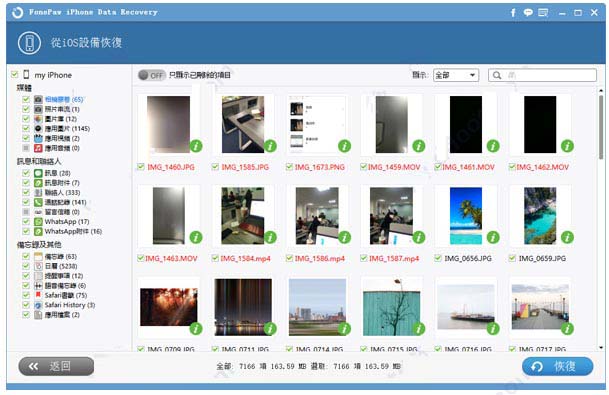The height and width of the screenshot is (395, 609).
Task: Click into the search input field
Action: pos(542,75)
